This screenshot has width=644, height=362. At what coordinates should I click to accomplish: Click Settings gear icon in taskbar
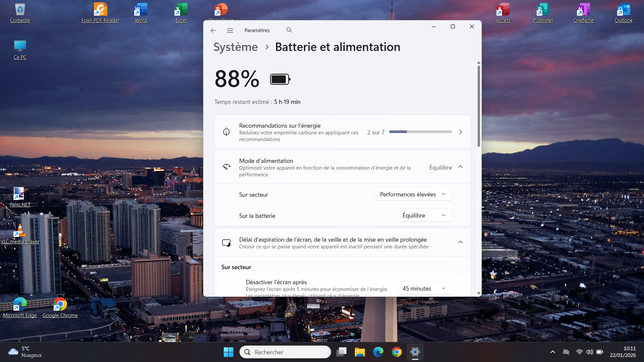coord(415,352)
